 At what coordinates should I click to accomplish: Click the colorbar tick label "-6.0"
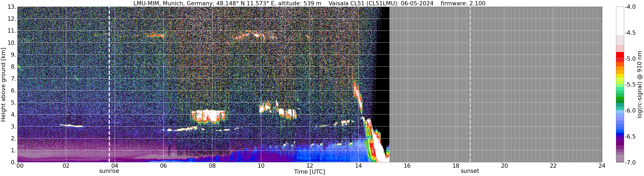point(630,110)
